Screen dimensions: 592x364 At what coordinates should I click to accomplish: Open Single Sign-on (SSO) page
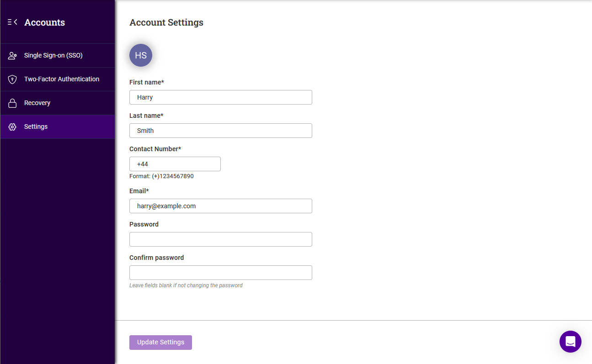tap(58, 56)
